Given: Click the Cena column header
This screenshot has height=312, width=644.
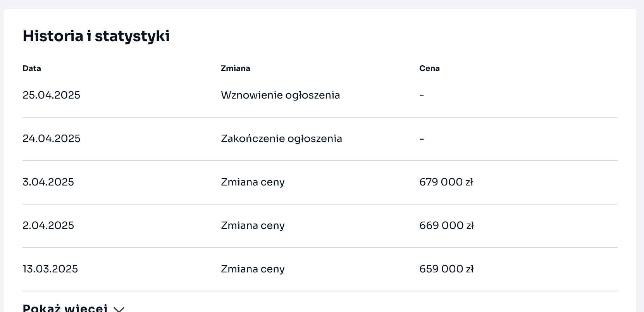Looking at the screenshot, I should click(x=429, y=68).
